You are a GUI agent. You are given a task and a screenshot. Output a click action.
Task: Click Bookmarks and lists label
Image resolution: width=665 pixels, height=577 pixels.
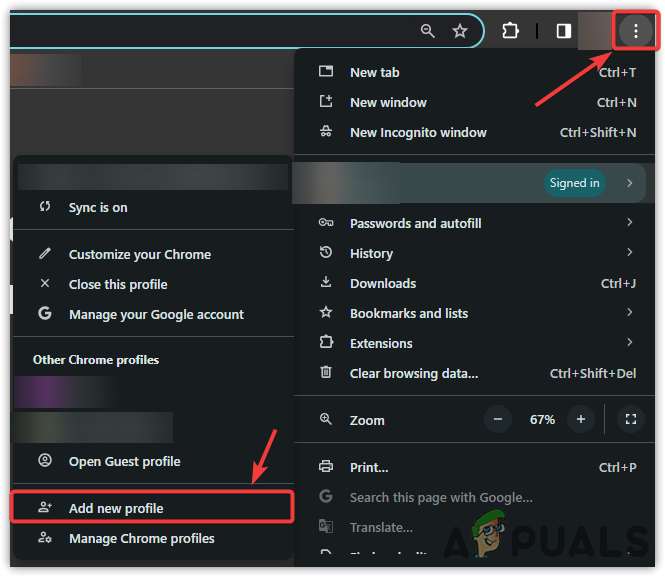[x=409, y=313]
